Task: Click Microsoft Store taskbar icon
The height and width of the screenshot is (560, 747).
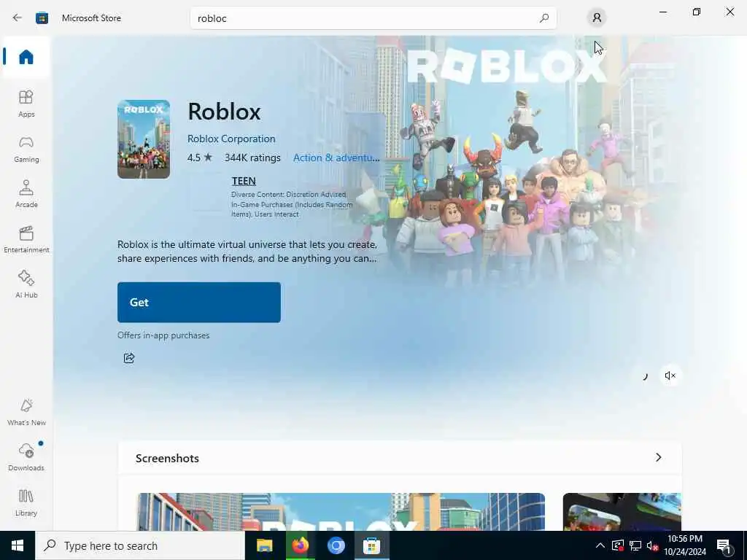Action: click(x=371, y=545)
